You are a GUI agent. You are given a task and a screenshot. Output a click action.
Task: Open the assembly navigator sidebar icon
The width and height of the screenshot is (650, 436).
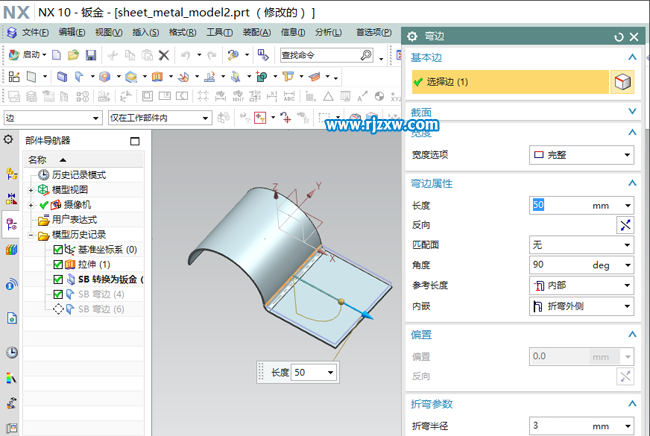pos(12,174)
